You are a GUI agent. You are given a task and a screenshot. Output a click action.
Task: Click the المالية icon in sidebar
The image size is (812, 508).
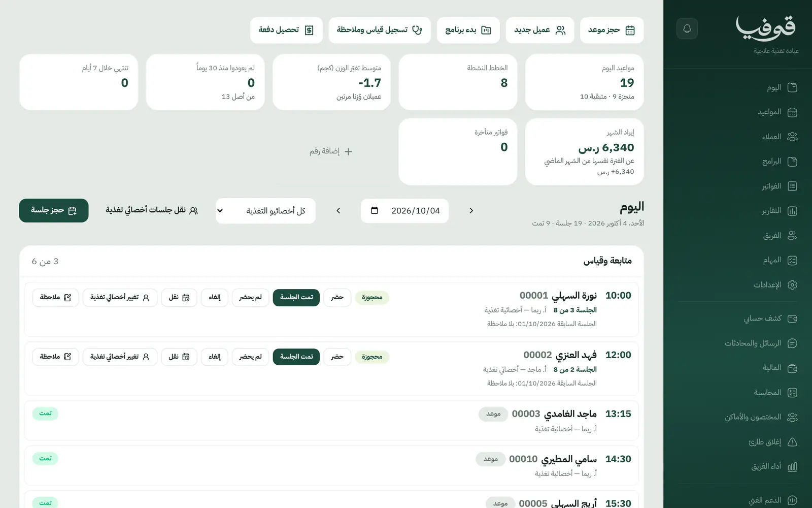(792, 368)
